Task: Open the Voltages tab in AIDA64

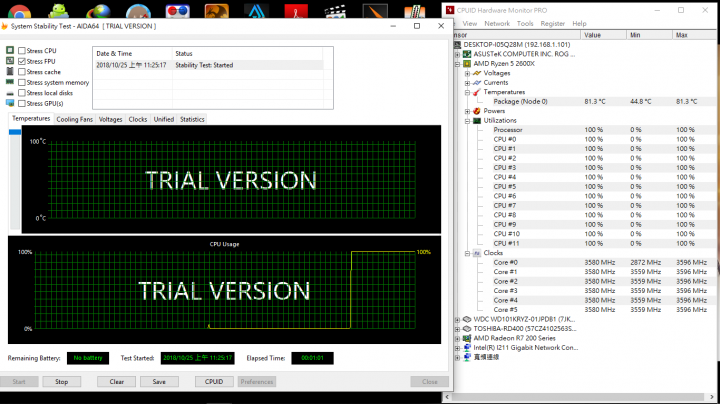Action: [110, 119]
